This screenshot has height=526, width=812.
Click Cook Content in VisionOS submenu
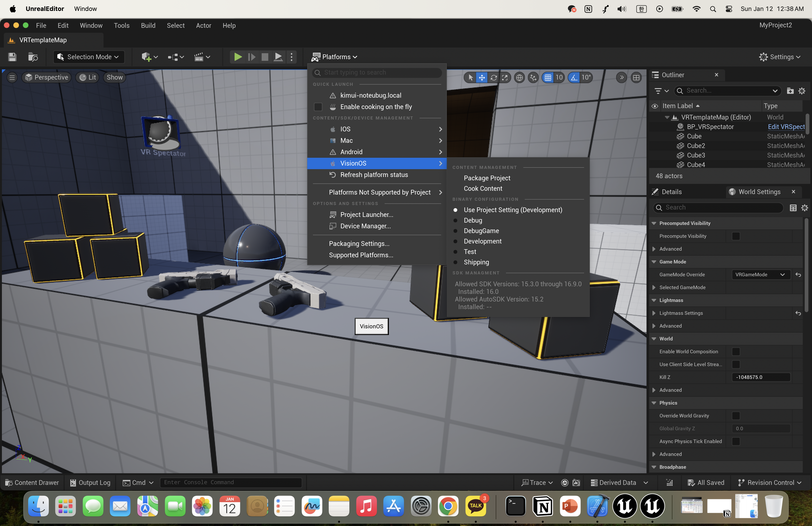click(483, 189)
